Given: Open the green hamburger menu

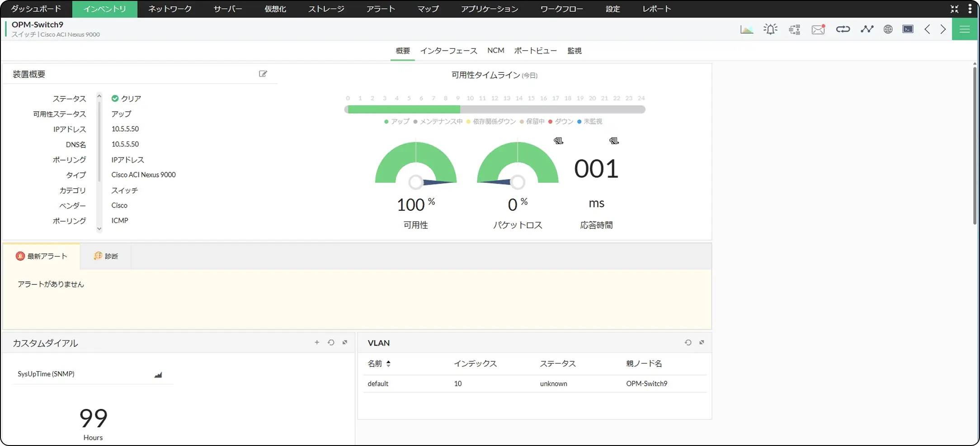Looking at the screenshot, I should click(x=965, y=29).
